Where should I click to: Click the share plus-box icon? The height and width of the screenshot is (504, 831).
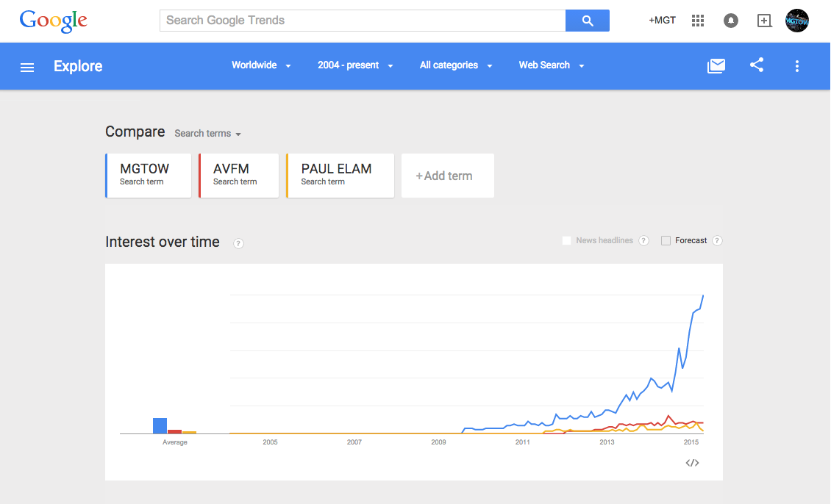(x=764, y=21)
